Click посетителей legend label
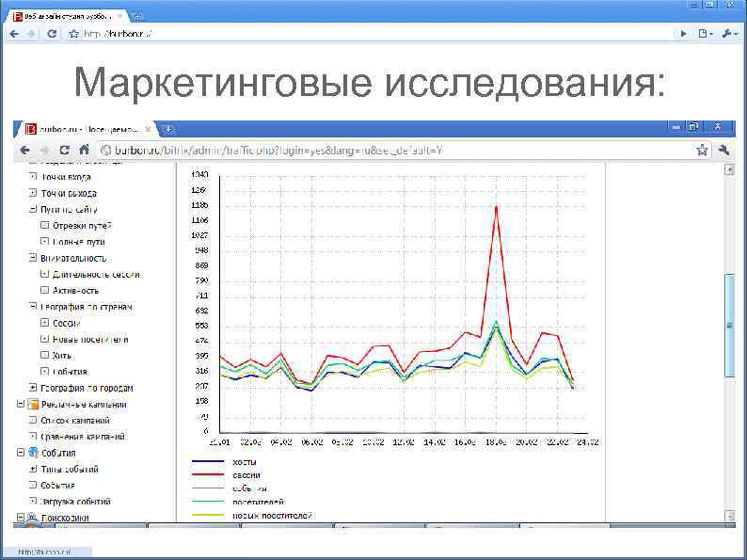 click(x=258, y=502)
